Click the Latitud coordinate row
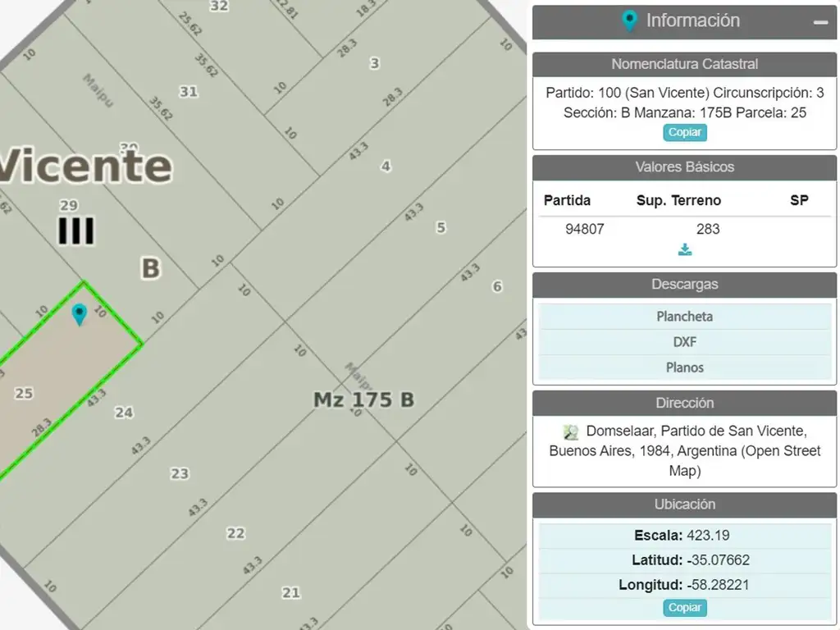Image resolution: width=840 pixels, height=630 pixels. coord(684,560)
